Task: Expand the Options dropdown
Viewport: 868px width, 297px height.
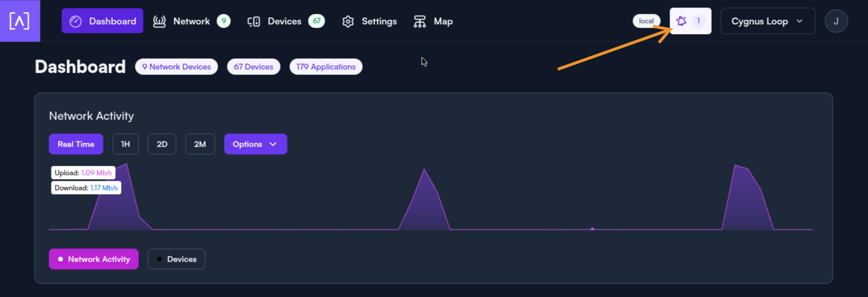Action: (x=255, y=144)
